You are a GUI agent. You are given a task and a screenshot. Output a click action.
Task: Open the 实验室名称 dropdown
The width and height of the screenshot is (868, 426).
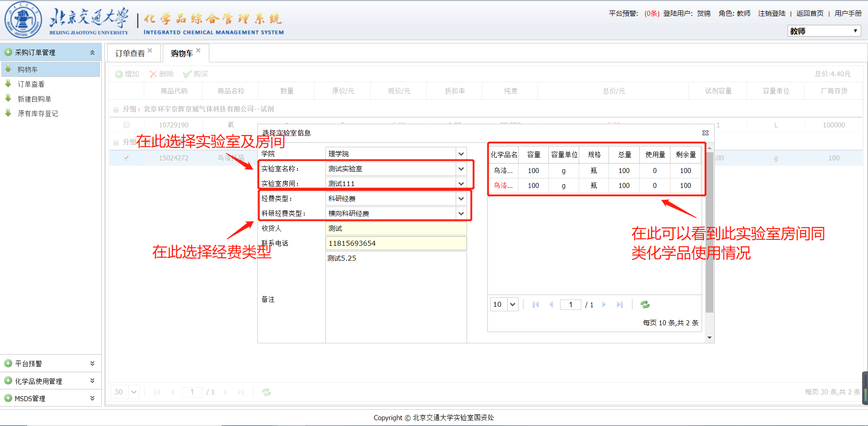click(x=461, y=169)
